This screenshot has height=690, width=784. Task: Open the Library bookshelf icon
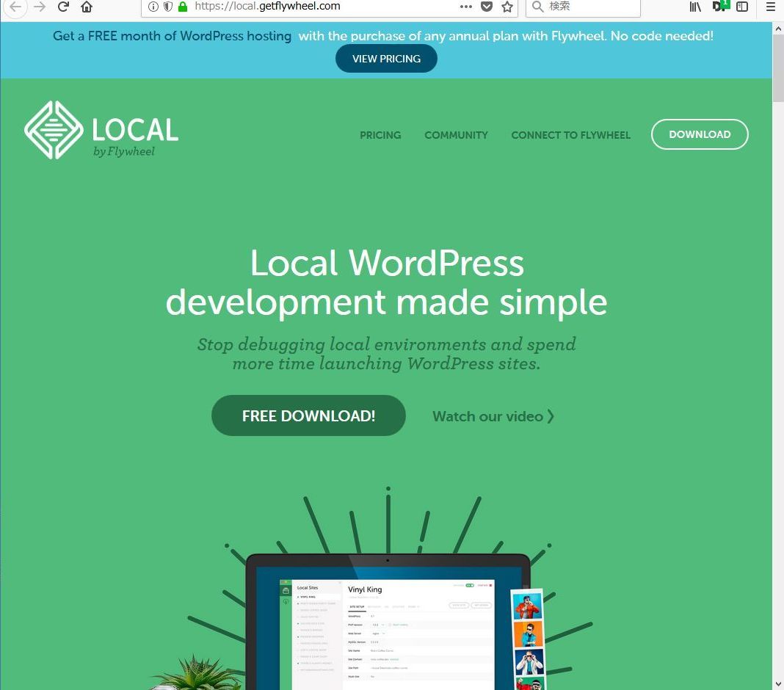click(x=695, y=7)
